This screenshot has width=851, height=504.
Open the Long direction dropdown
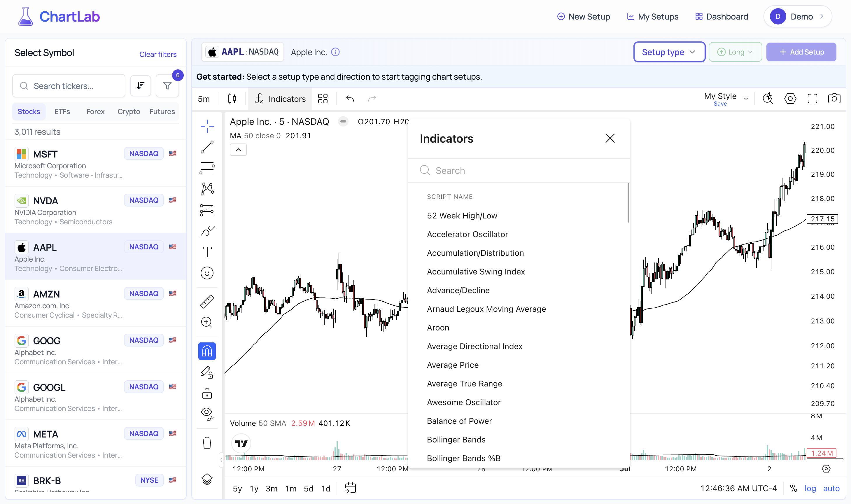[x=735, y=52]
